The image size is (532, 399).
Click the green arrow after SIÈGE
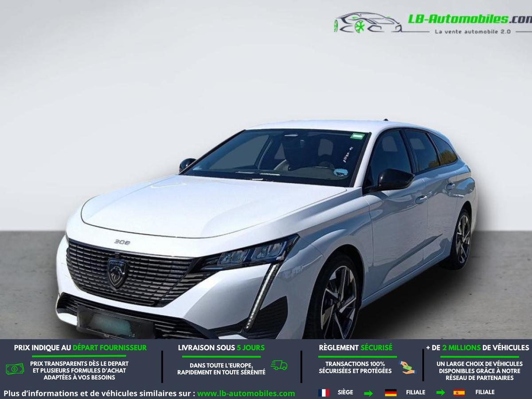[368, 393]
